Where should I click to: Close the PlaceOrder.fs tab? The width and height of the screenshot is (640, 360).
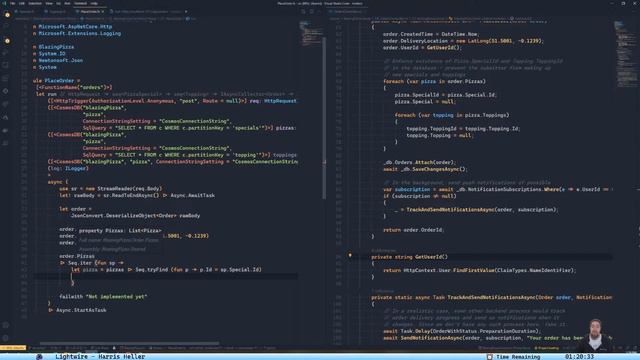coord(103,11)
